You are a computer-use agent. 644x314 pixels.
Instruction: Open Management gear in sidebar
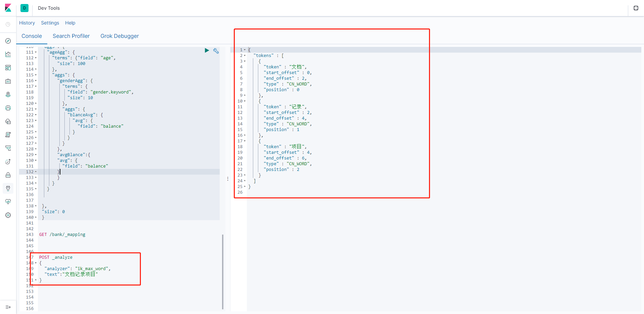8,215
